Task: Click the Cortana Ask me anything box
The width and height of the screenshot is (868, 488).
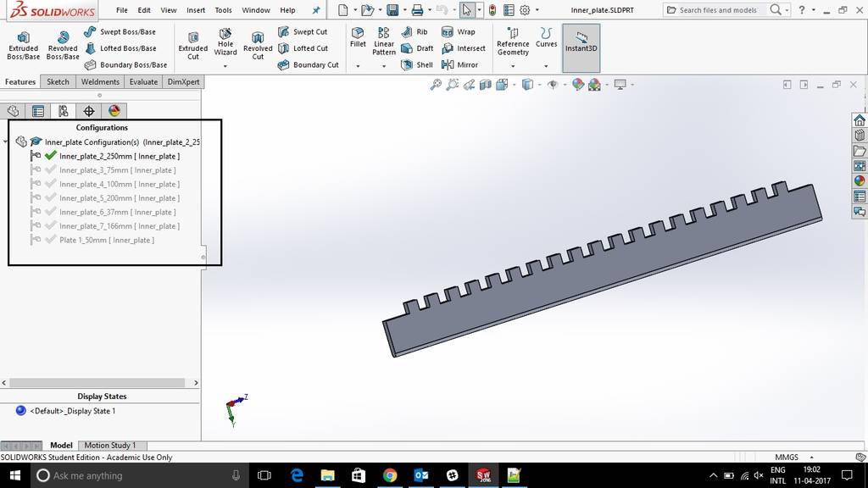Action: tap(138, 475)
